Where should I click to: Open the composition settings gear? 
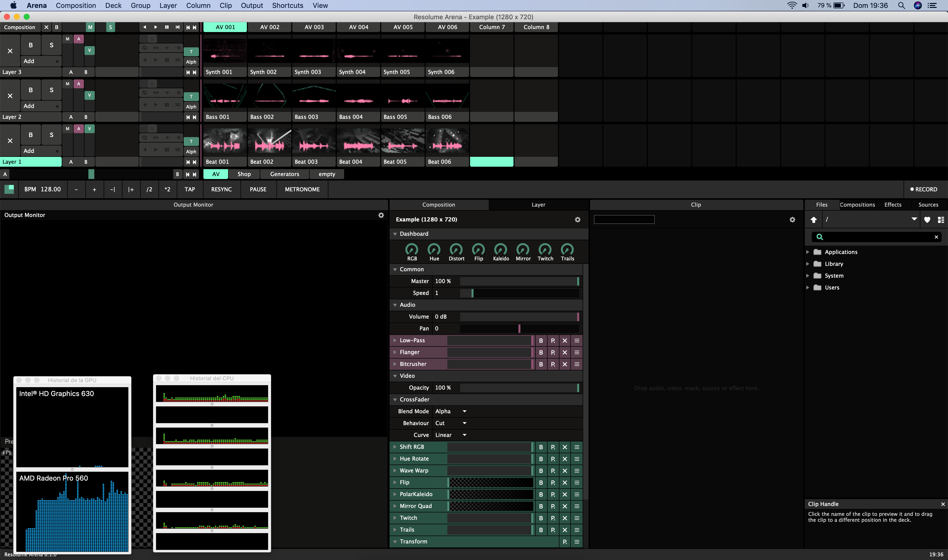[577, 220]
